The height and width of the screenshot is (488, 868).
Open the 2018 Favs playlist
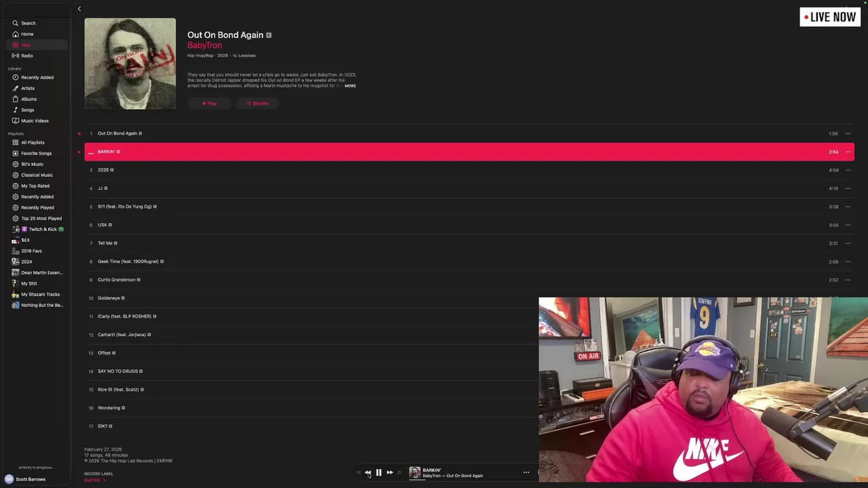(37, 251)
